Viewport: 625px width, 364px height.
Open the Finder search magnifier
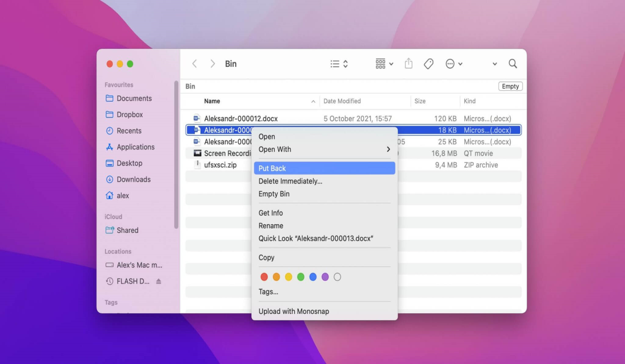512,64
